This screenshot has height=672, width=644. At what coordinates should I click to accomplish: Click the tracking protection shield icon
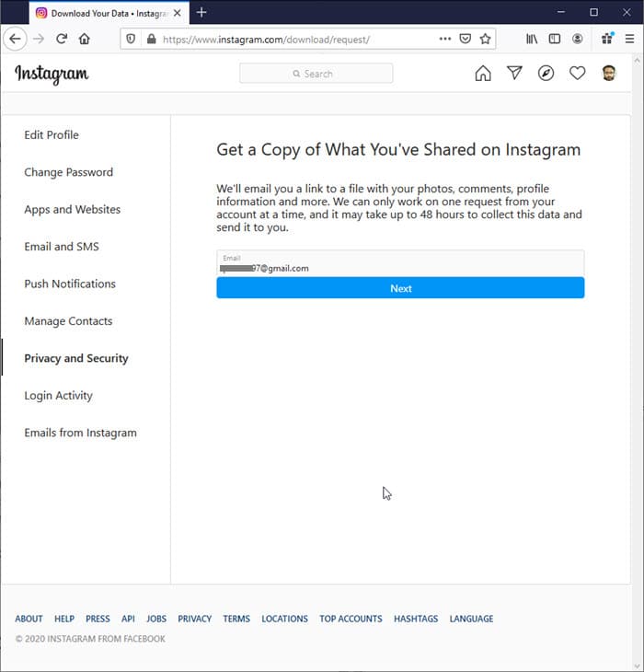click(131, 39)
